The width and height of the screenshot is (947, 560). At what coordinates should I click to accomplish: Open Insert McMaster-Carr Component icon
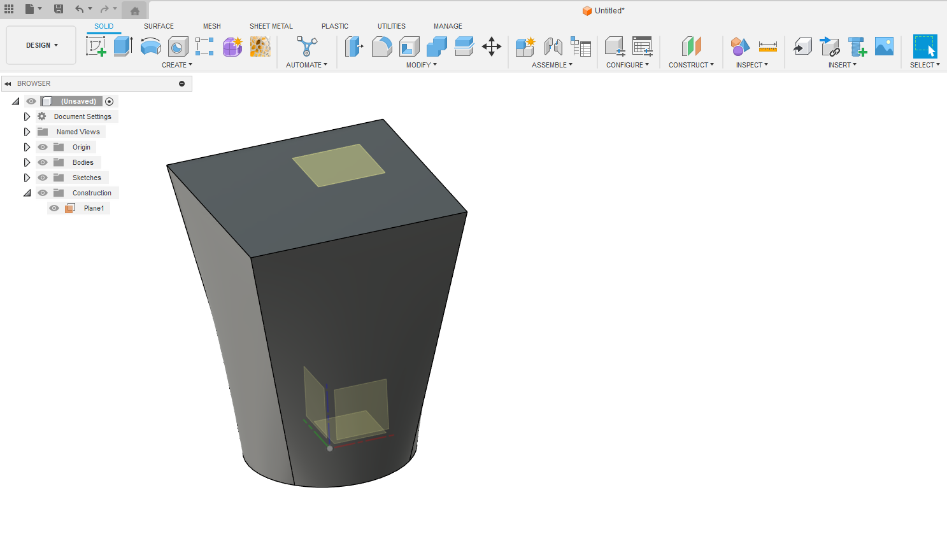[x=857, y=46]
